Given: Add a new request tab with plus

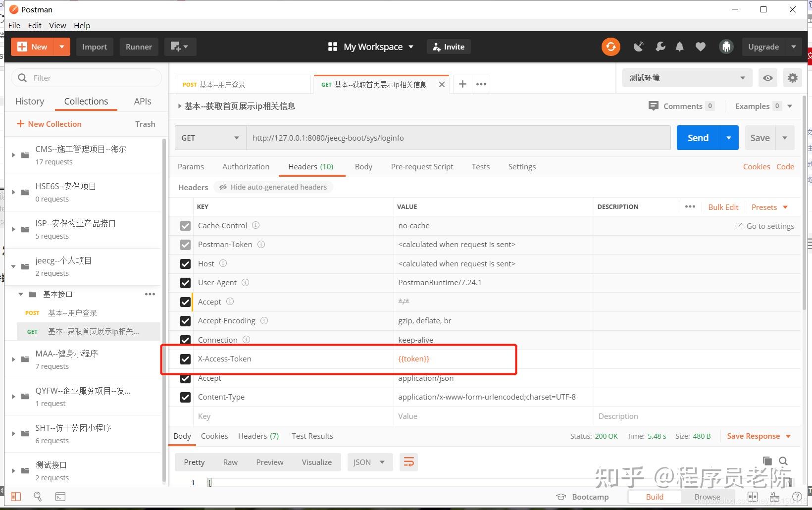Looking at the screenshot, I should coord(462,84).
